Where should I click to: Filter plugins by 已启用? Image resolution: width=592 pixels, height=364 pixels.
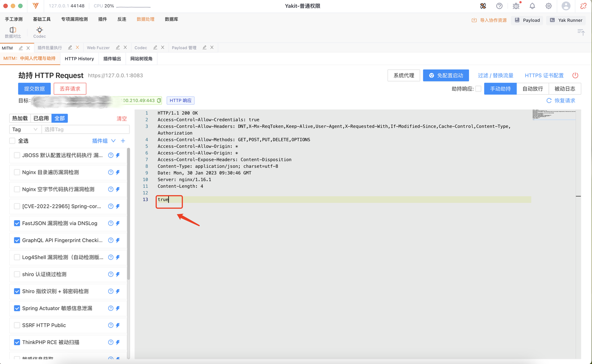point(41,118)
